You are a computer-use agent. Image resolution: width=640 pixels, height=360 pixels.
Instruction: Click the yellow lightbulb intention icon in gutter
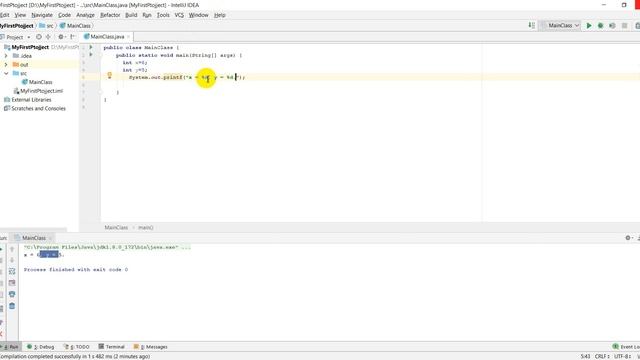pos(109,75)
